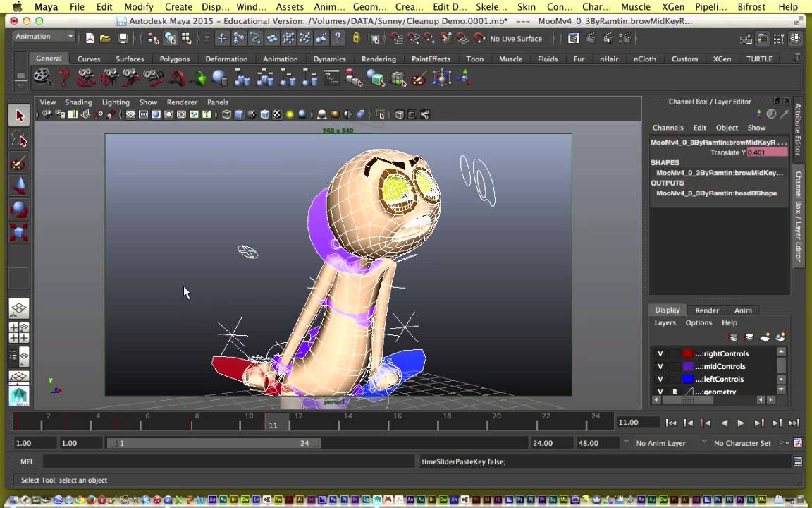Open the No Character Set dropdown arrow
The height and width of the screenshot is (508, 812).
pyautogui.click(x=703, y=442)
